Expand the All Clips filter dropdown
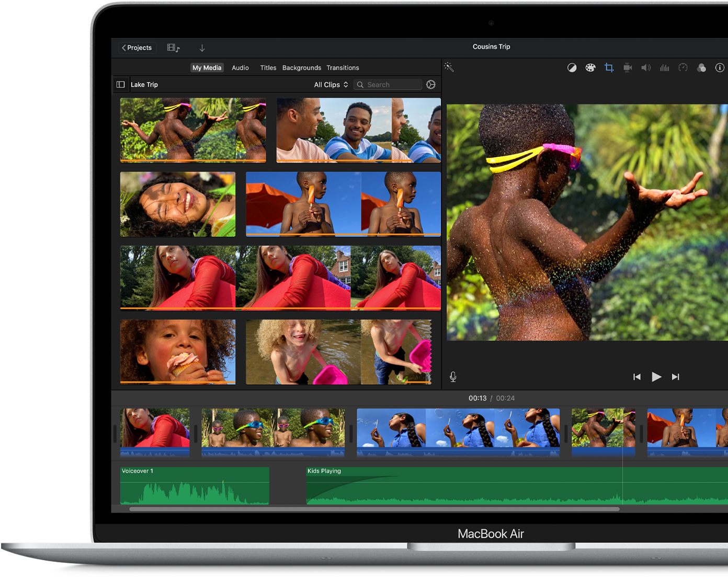Screen dimensions: 728x578 click(331, 85)
